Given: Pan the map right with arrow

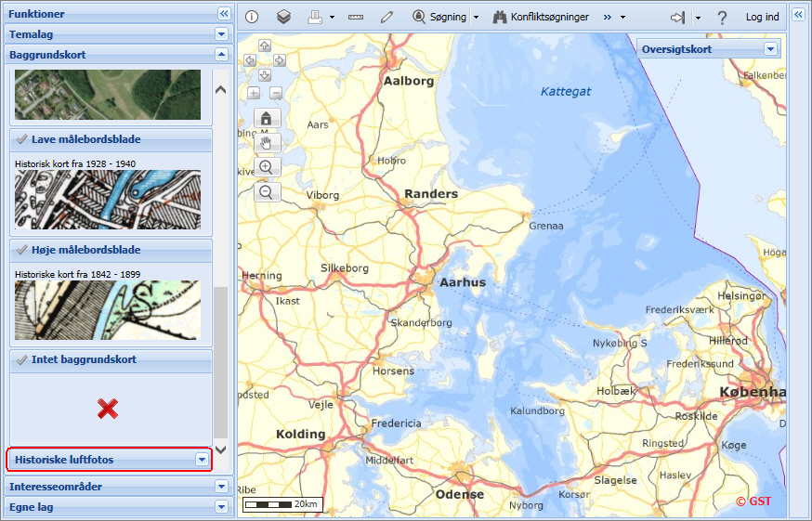Looking at the screenshot, I should [279, 60].
